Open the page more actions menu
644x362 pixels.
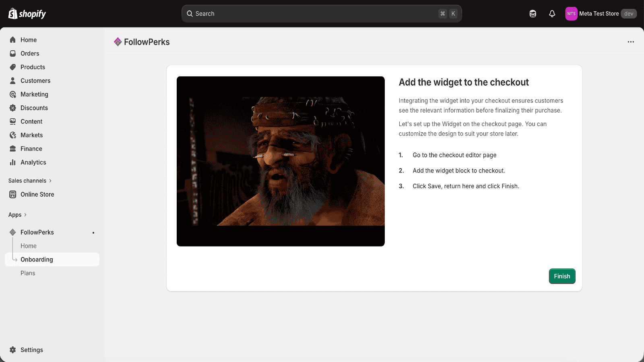pyautogui.click(x=631, y=42)
